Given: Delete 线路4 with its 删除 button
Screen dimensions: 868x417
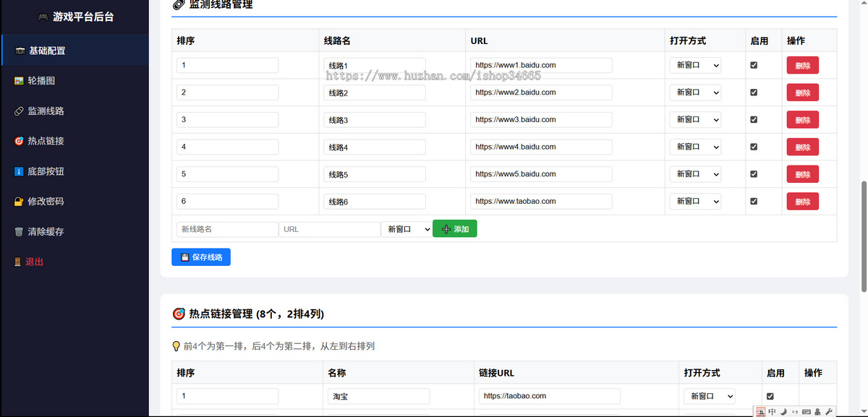Looking at the screenshot, I should point(803,147).
